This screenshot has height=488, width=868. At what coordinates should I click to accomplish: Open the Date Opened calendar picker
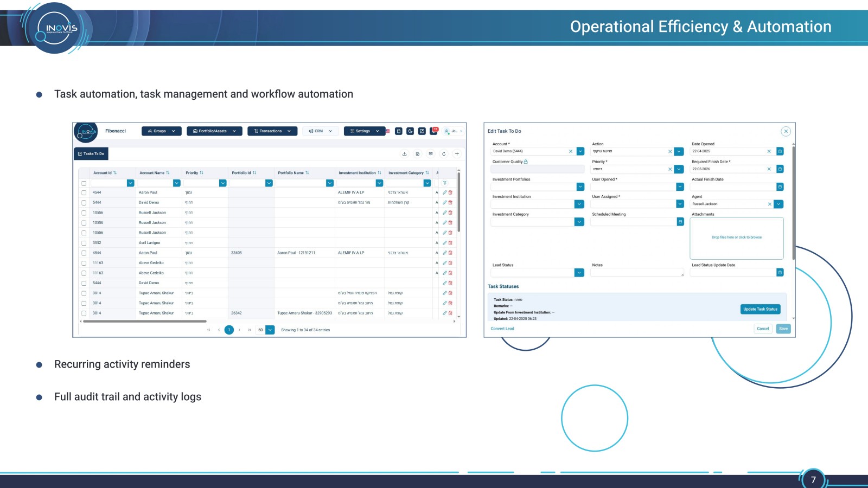click(x=780, y=151)
